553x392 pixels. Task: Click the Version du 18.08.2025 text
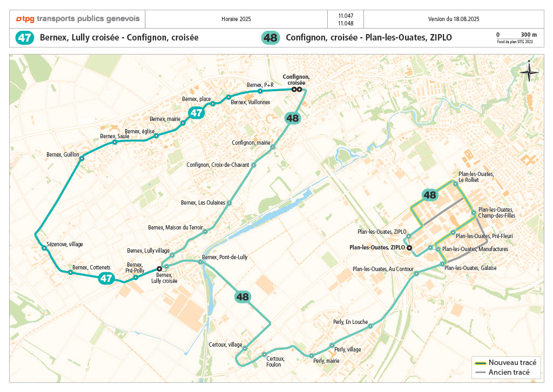click(454, 19)
